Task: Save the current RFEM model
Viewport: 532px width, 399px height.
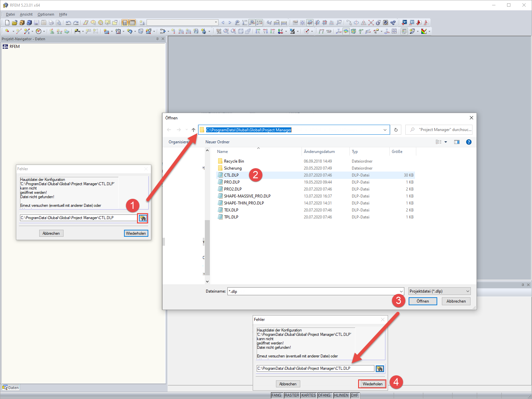Action: pyautogui.click(x=36, y=22)
